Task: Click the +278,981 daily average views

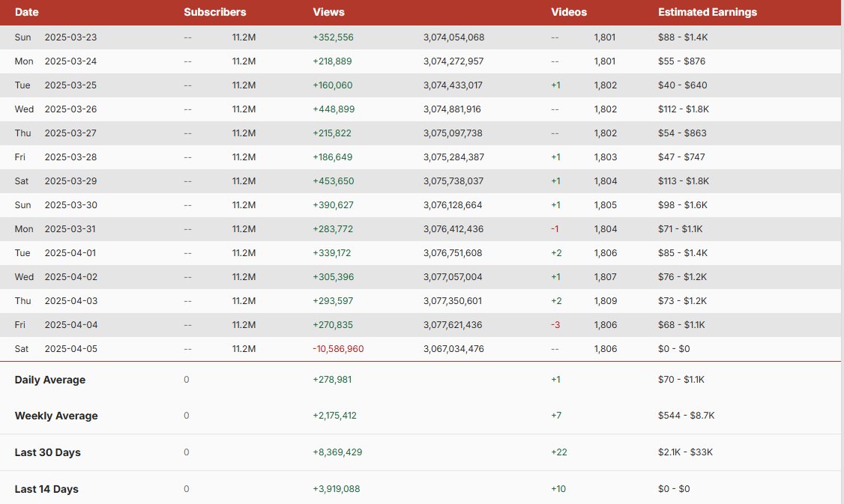Action: (x=332, y=379)
